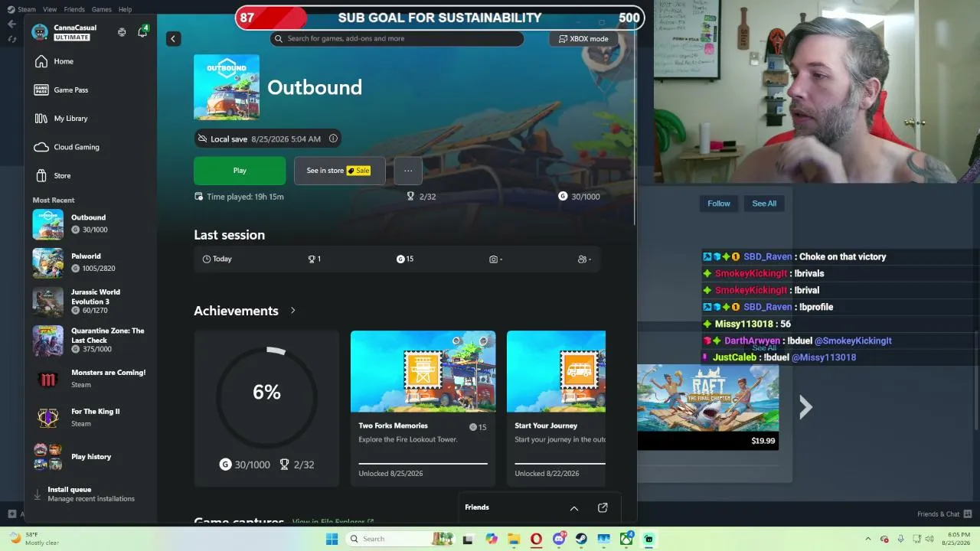The width and height of the screenshot is (980, 551).
Task: Open Copilot from the taskbar
Action: pos(492,539)
